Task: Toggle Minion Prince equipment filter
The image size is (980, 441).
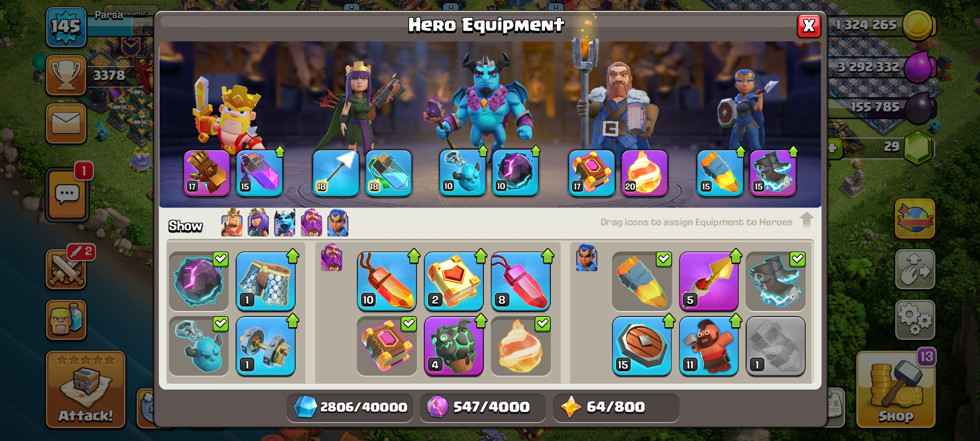Action: (x=285, y=223)
